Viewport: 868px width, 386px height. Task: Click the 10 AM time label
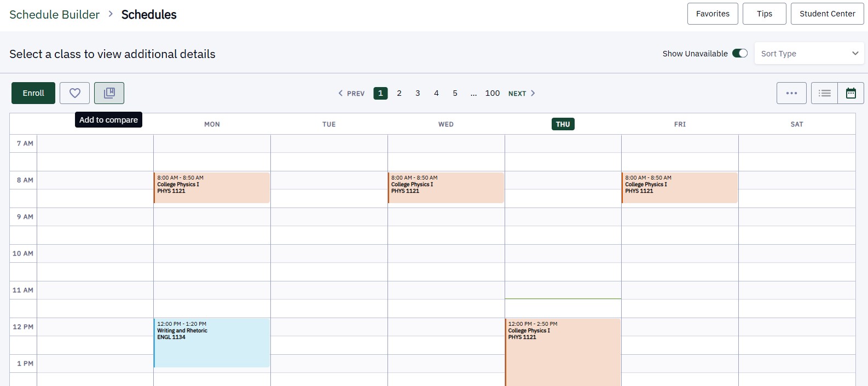pyautogui.click(x=23, y=254)
